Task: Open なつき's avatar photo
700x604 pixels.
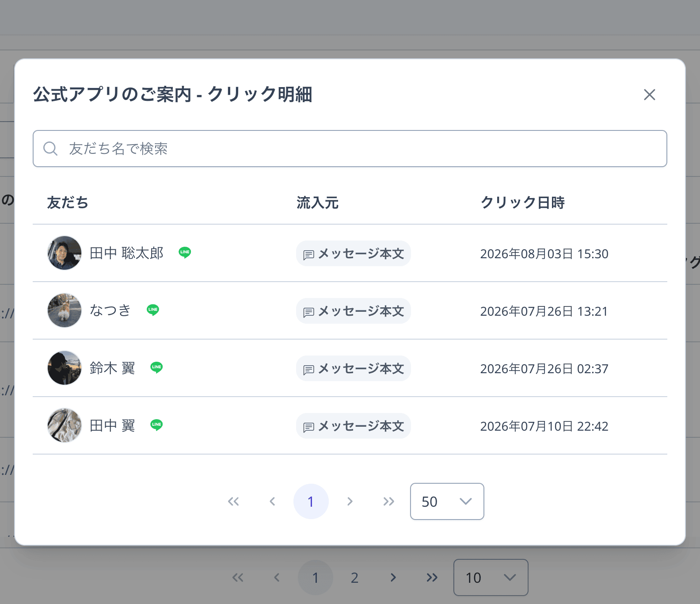Action: click(x=65, y=310)
